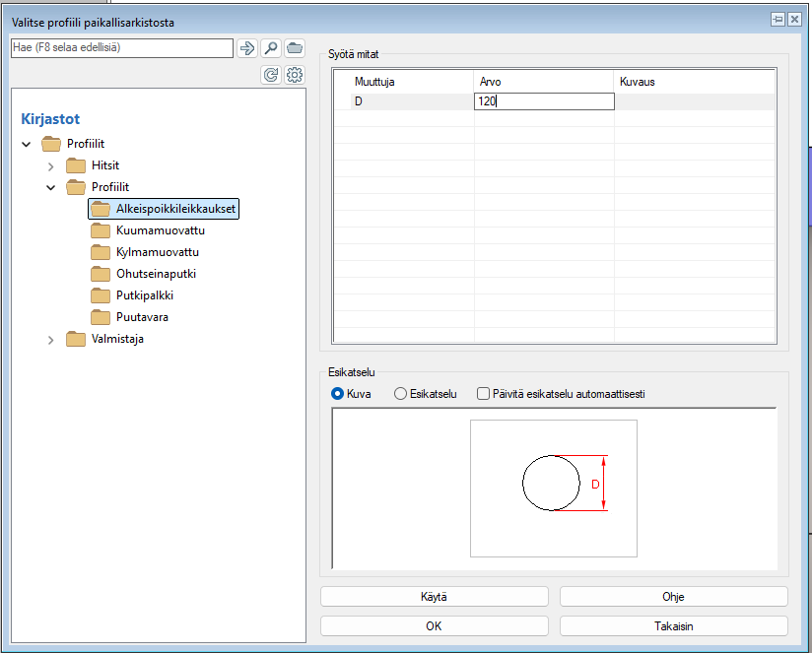Click the D value input field
The width and height of the screenshot is (812, 653).
tap(544, 101)
